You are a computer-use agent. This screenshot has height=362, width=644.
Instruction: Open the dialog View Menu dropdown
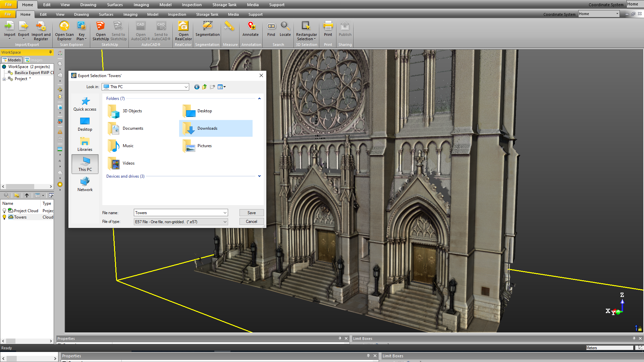(x=222, y=87)
